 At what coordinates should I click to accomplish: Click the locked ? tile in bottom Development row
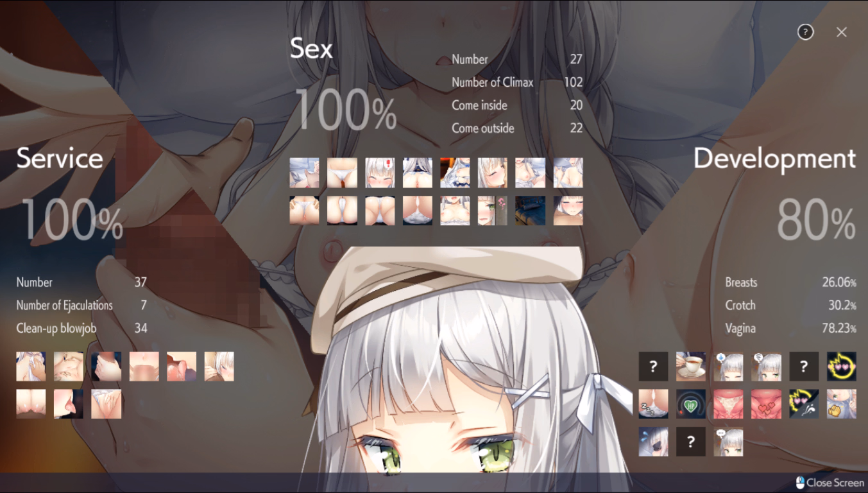[691, 442]
